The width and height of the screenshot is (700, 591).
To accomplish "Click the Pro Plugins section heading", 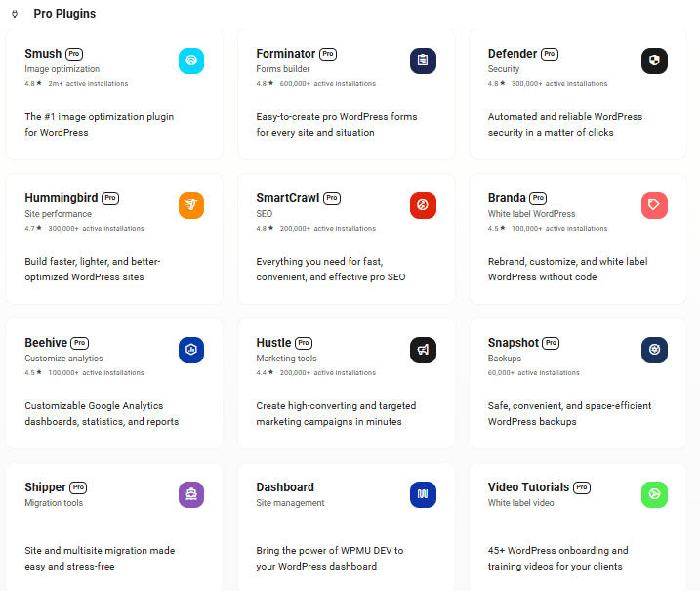I will coord(64,14).
